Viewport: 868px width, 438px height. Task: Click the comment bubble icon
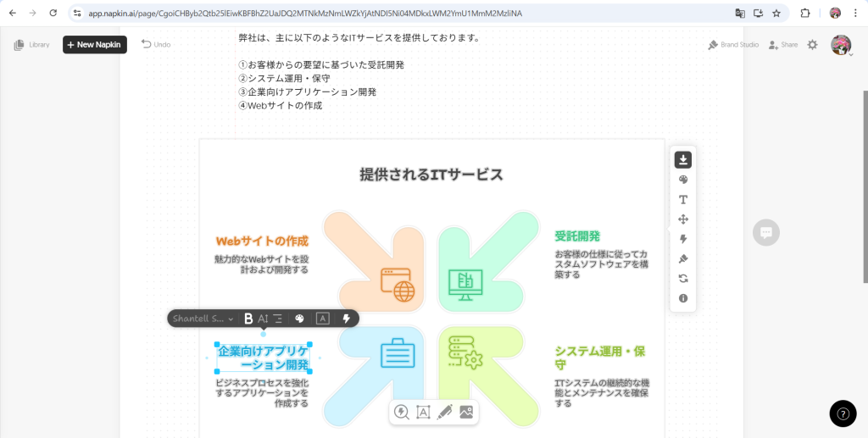(765, 232)
